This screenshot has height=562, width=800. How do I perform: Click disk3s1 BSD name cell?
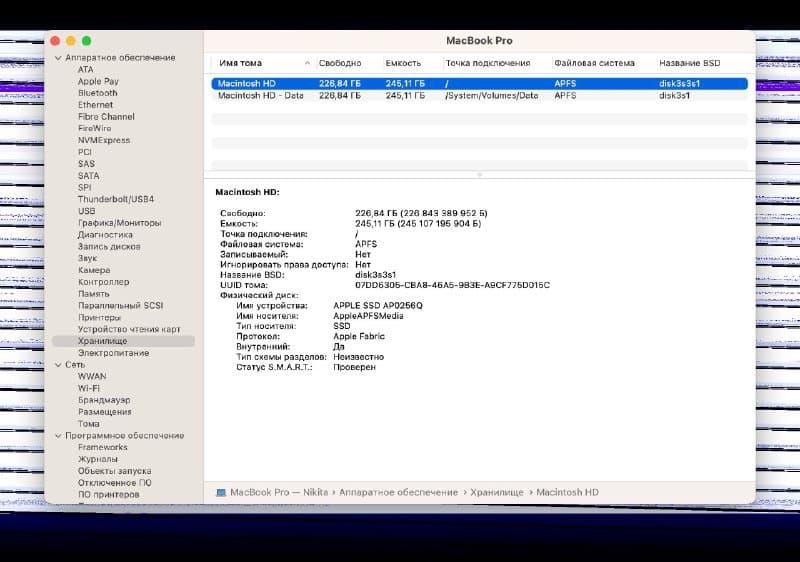coord(674,95)
